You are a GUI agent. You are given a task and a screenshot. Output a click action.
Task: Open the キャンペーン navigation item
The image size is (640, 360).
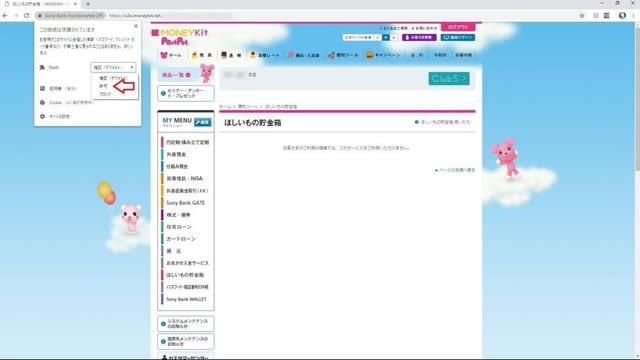pos(383,55)
